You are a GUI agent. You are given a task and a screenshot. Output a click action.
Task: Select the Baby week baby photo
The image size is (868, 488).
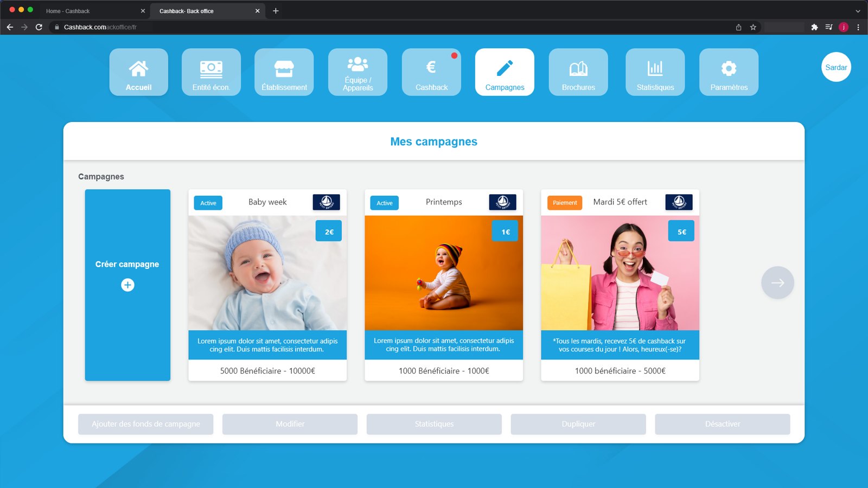(x=267, y=273)
